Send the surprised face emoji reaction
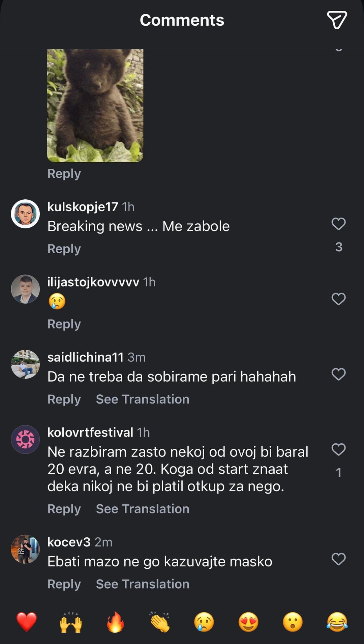 pos(293,622)
